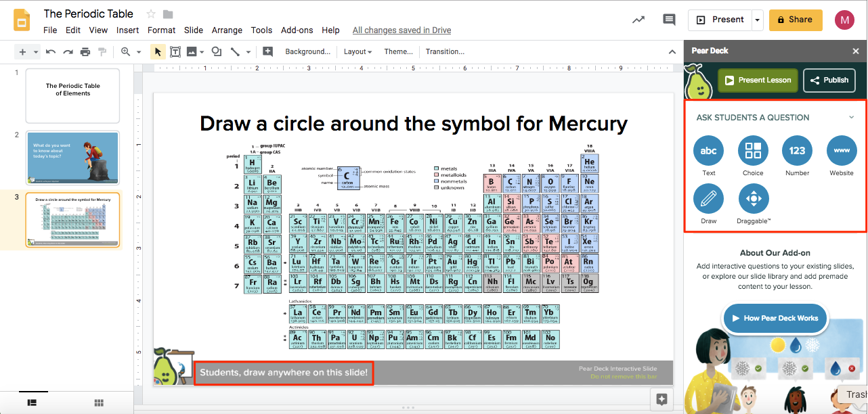Click the zoom magnifier tool
Viewport: 868px width, 414px height.
coord(125,51)
